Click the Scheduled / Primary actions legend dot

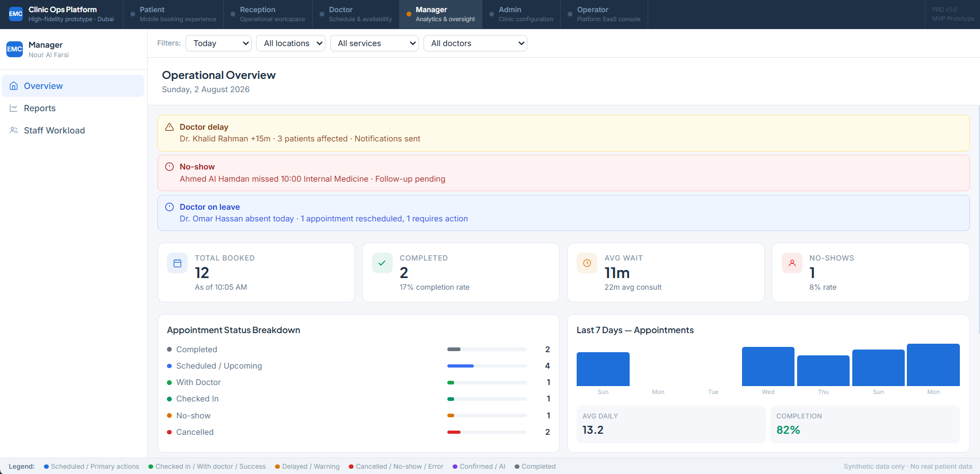[47, 467]
